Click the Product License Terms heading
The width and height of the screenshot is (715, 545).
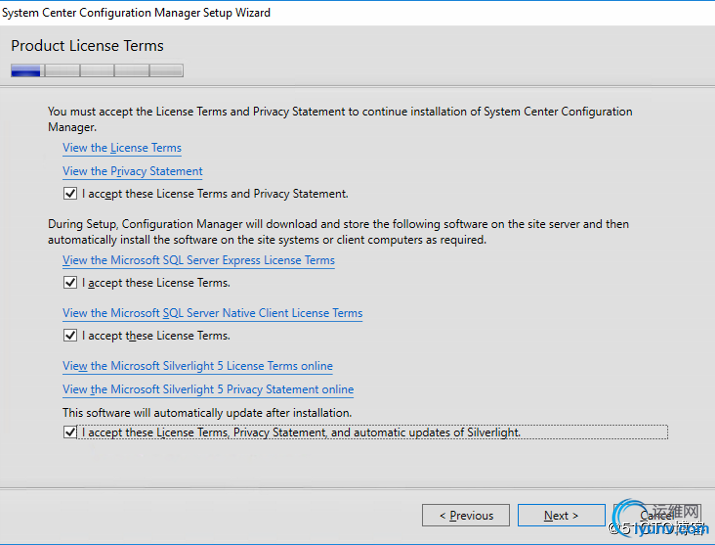click(87, 46)
